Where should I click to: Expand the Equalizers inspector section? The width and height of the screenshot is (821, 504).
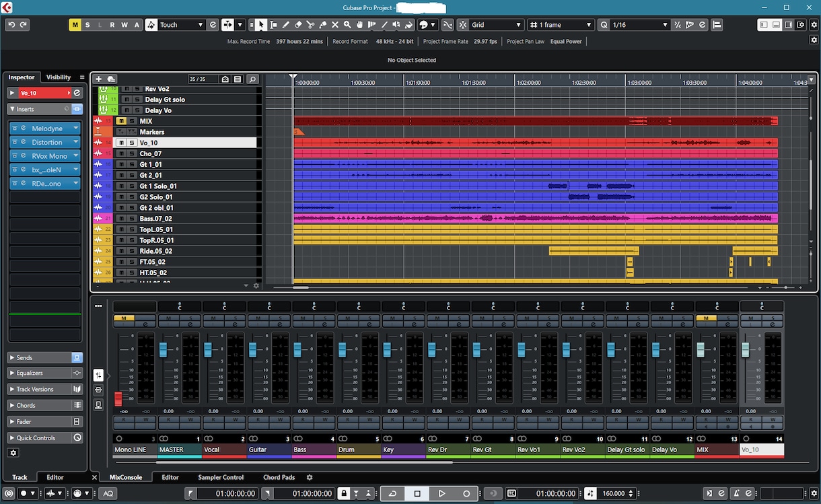[x=12, y=373]
